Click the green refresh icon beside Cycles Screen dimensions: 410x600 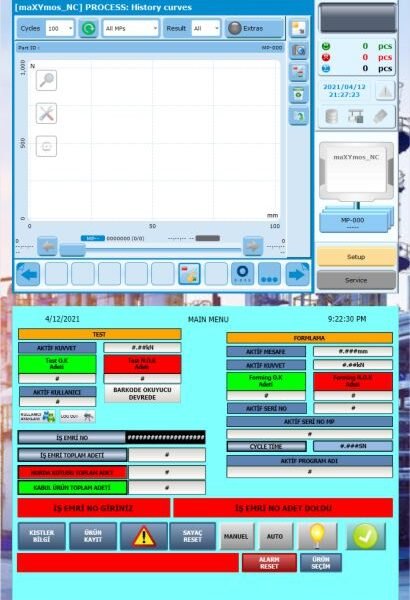coord(88,28)
